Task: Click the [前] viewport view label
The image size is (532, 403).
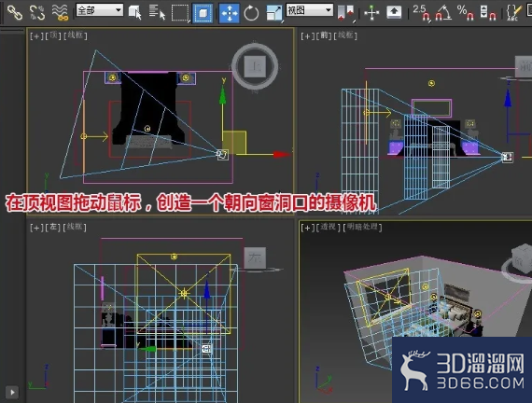Action: 324,35
